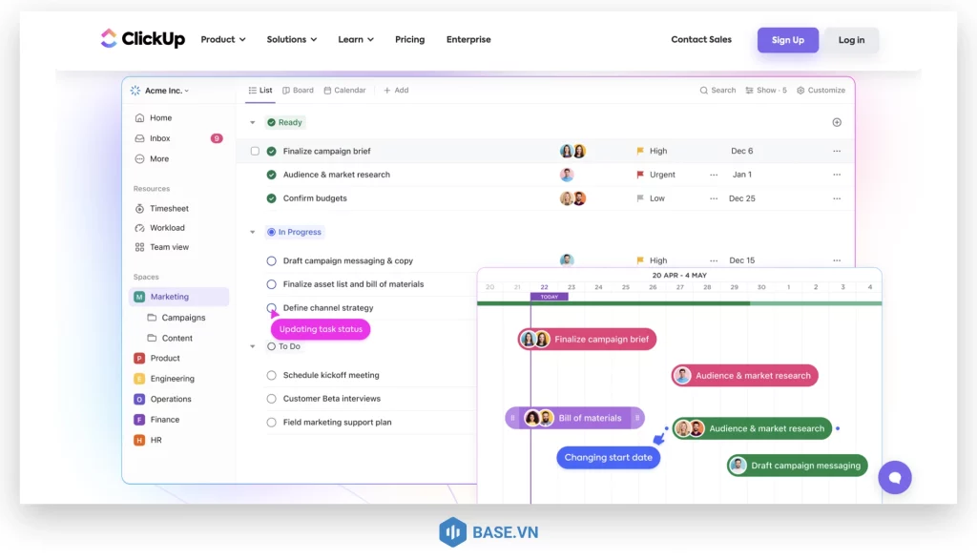Viewport: 977px width, 560px height.
Task: Click the ClickUp logo
Action: pyautogui.click(x=142, y=39)
